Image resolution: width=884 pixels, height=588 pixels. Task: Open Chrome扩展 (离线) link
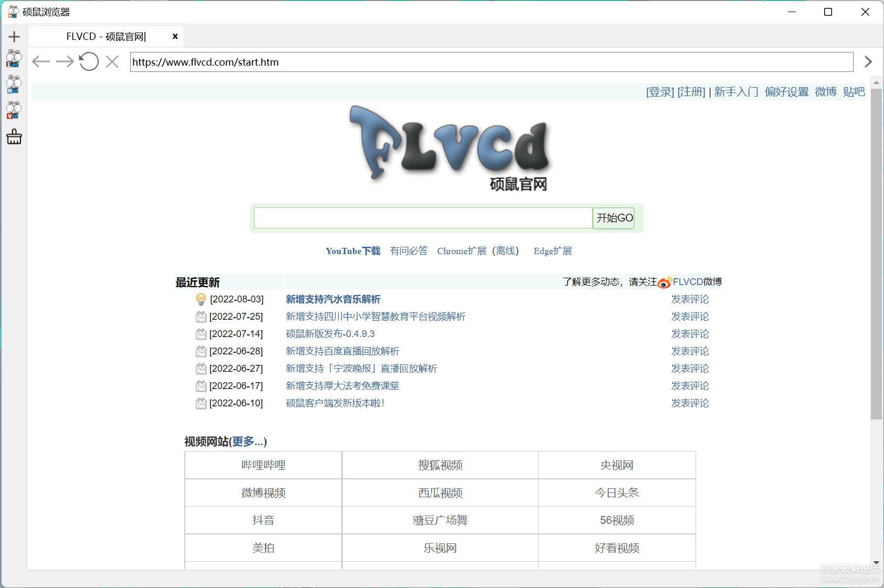478,251
